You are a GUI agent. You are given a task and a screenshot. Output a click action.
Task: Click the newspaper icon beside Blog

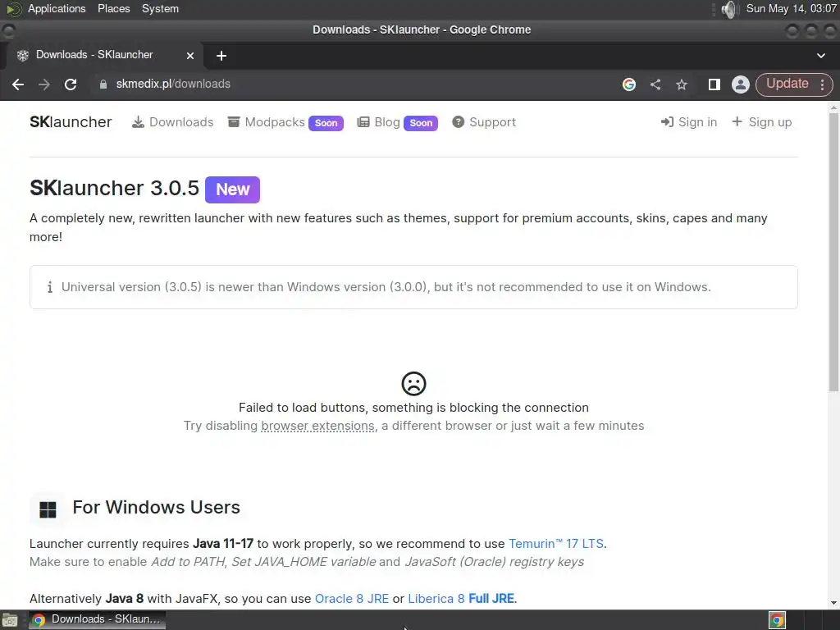(363, 122)
